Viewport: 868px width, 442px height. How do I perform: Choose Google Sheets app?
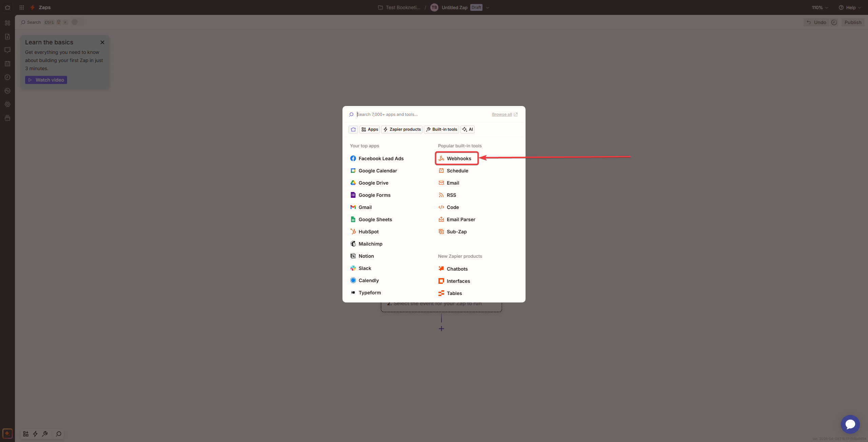[371, 219]
